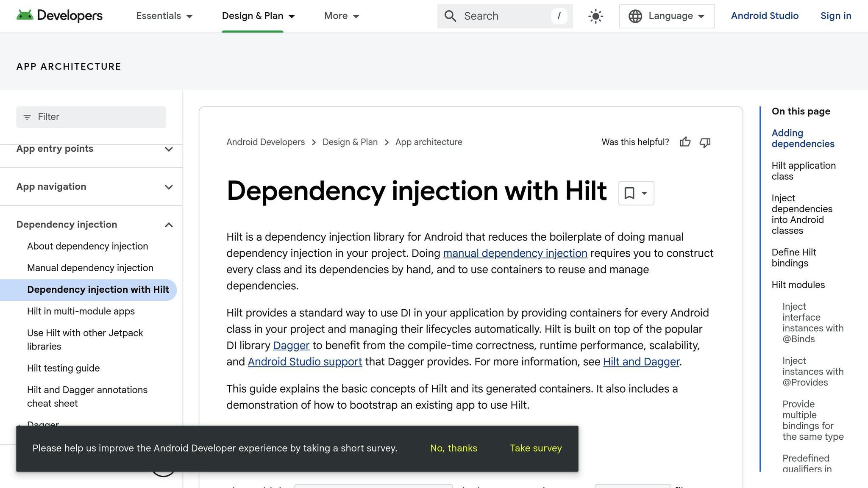Expand the App entry points section
868x488 pixels.
(x=169, y=149)
